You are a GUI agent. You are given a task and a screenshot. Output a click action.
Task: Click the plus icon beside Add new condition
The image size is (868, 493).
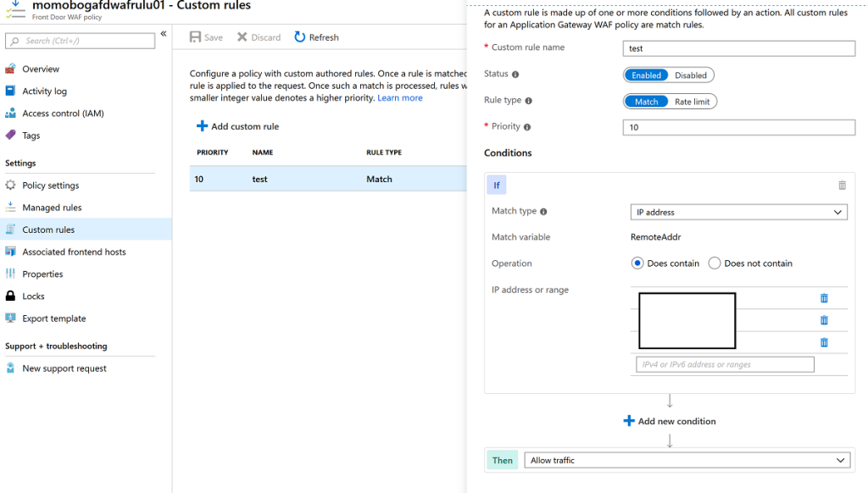[629, 421]
